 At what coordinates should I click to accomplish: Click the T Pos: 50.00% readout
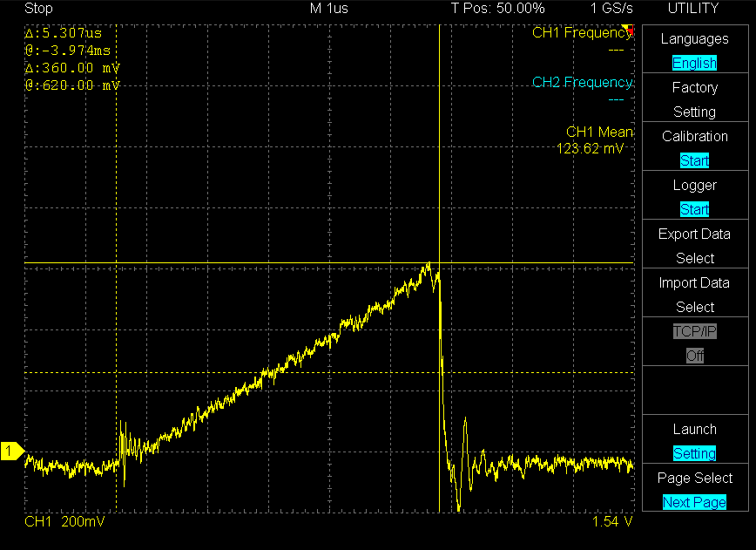point(497,8)
